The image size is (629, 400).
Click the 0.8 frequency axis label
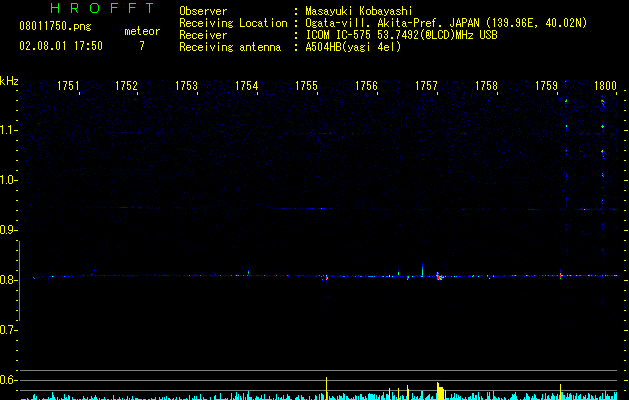click(x=8, y=280)
